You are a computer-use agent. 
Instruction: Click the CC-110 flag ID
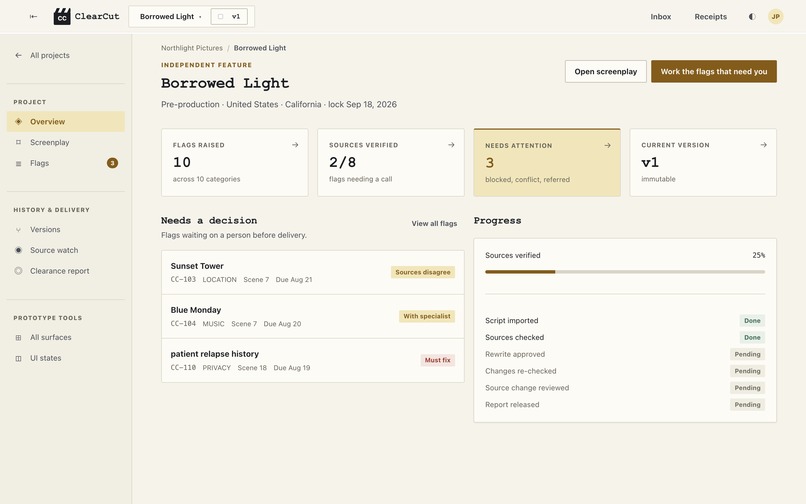pyautogui.click(x=183, y=368)
